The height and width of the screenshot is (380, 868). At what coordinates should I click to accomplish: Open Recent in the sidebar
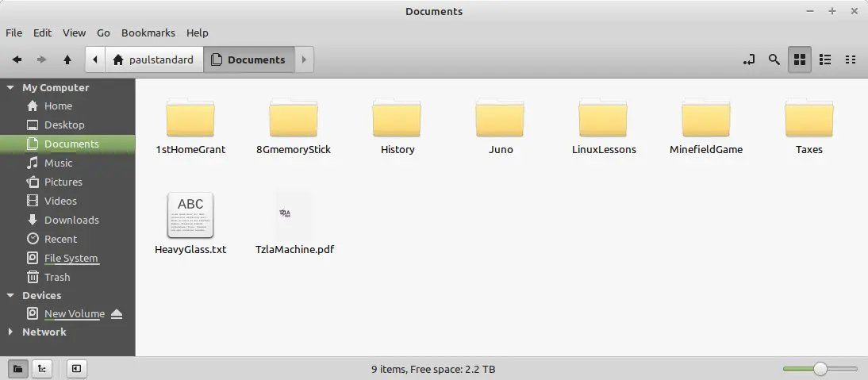point(67,239)
